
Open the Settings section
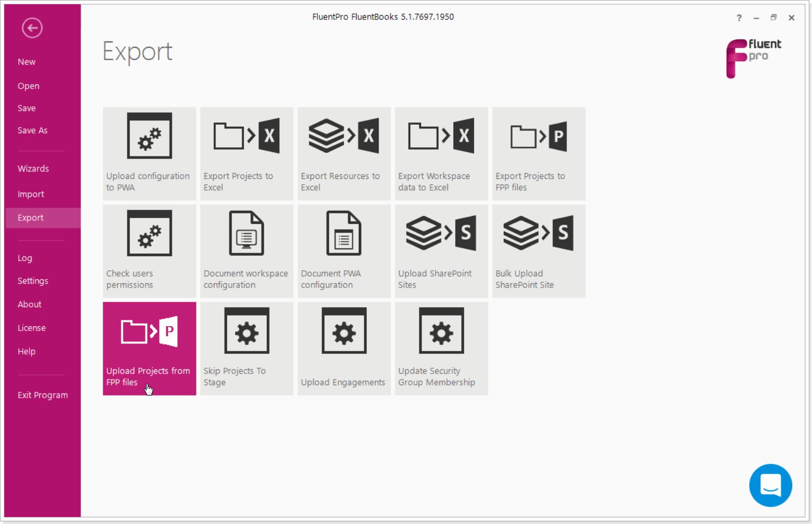[33, 281]
